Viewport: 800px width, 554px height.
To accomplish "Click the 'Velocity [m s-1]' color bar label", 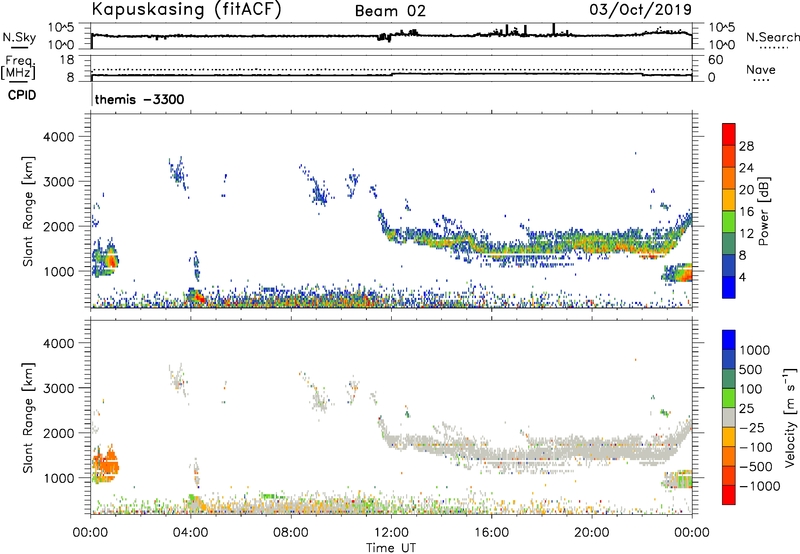I will point(790,417).
